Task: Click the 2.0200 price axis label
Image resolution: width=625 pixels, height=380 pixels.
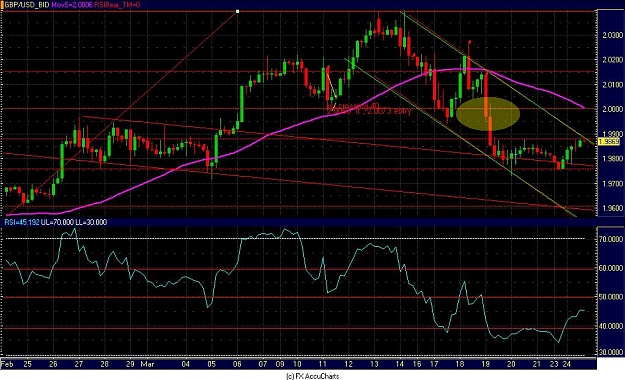Action: click(612, 60)
